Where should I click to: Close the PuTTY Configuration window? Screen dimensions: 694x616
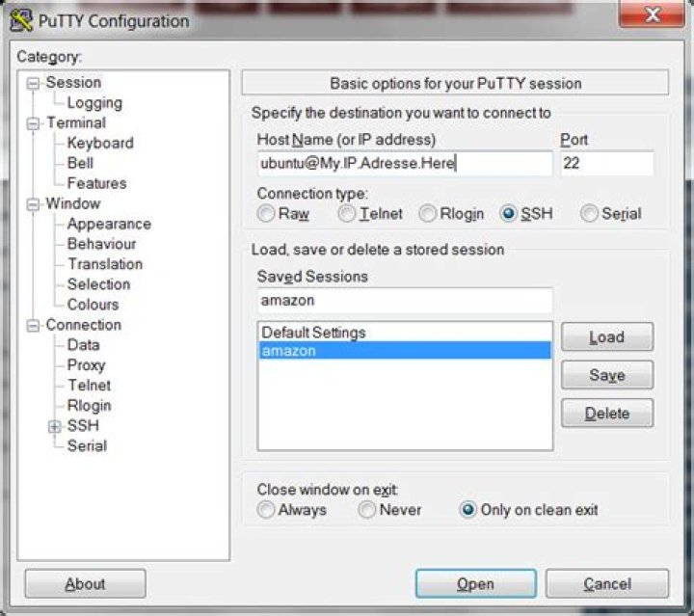652,14
